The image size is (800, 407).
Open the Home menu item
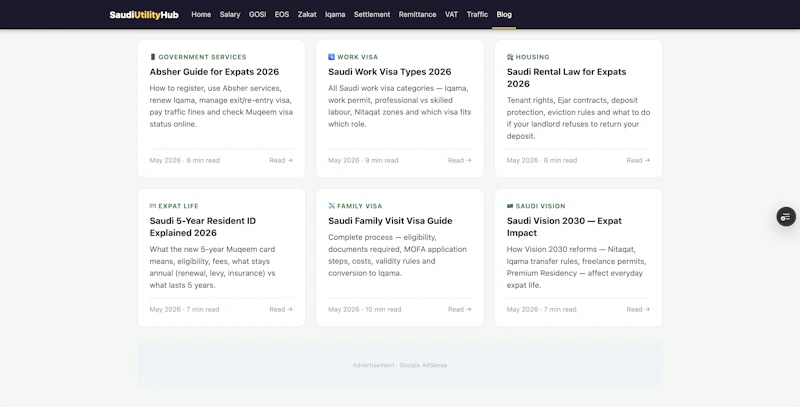pyautogui.click(x=201, y=15)
